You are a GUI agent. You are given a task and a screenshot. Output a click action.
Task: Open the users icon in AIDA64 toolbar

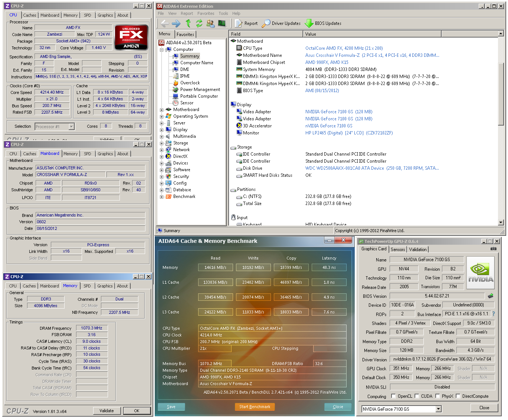[x=210, y=23]
